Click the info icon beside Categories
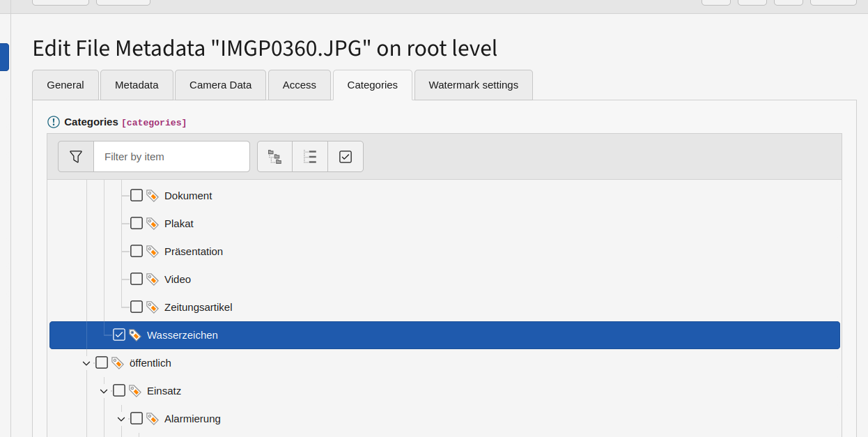The height and width of the screenshot is (437, 868). [54, 122]
